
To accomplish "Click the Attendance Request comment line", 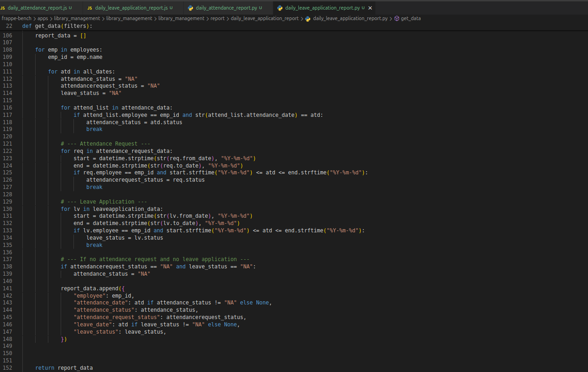I will tap(105, 144).
